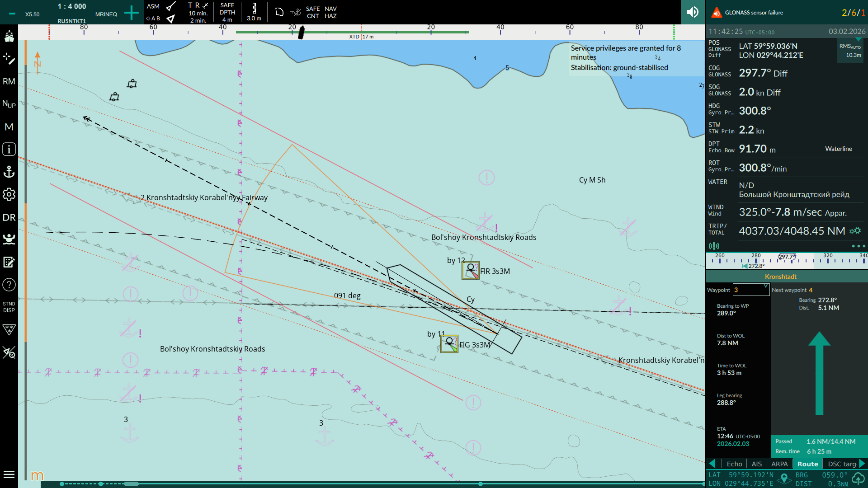
Task: Click the chart info icon
Action: pyautogui.click(x=9, y=149)
